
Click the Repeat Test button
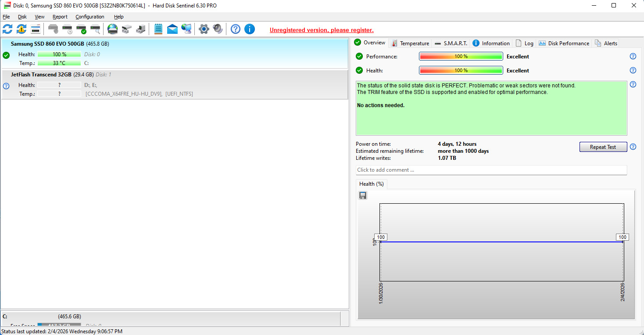pos(603,147)
